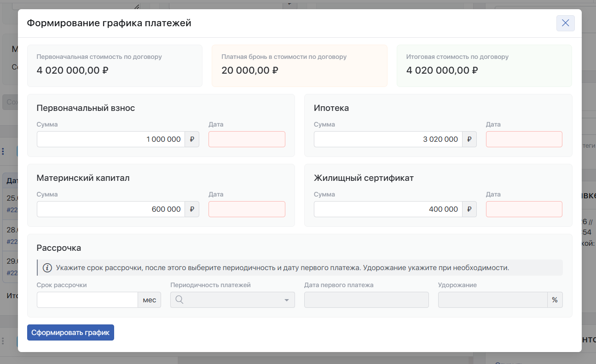This screenshot has width=596, height=364.
Task: Edit the Первоначальный взнос sum field
Action: (111, 139)
